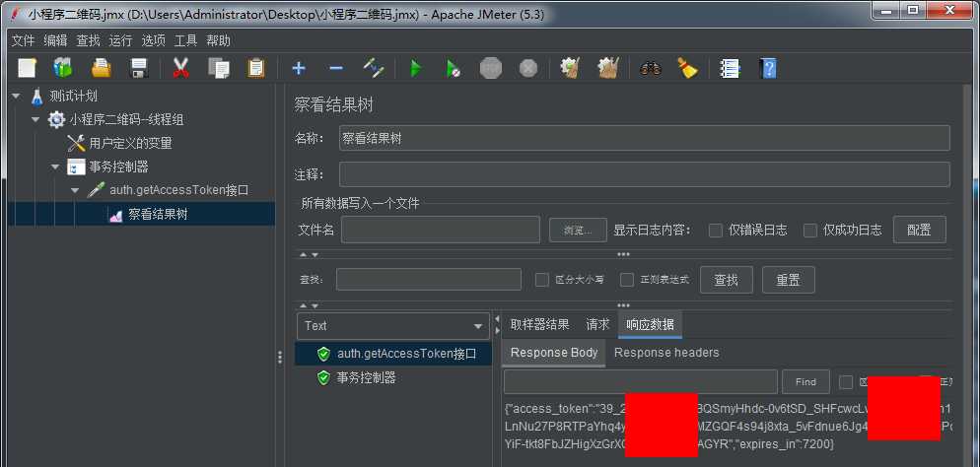The width and height of the screenshot is (980, 467).
Task: Select the Response headers tab
Action: coord(666,353)
